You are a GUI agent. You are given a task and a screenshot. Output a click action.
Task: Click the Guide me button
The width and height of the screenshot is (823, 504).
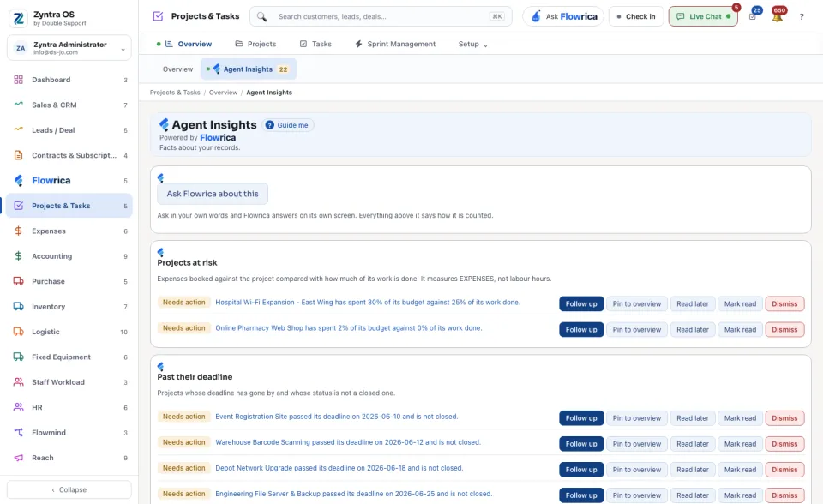click(x=288, y=125)
